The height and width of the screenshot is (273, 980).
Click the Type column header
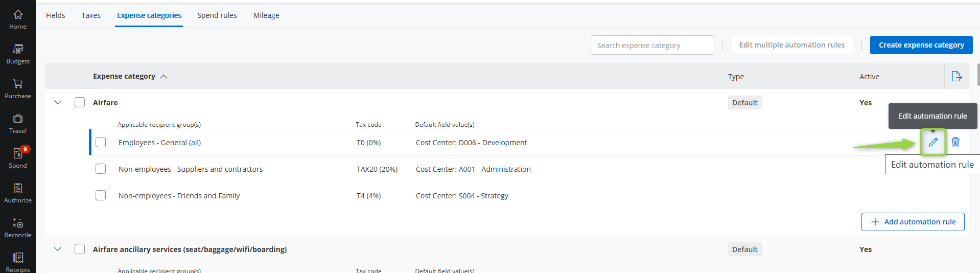pos(736,77)
